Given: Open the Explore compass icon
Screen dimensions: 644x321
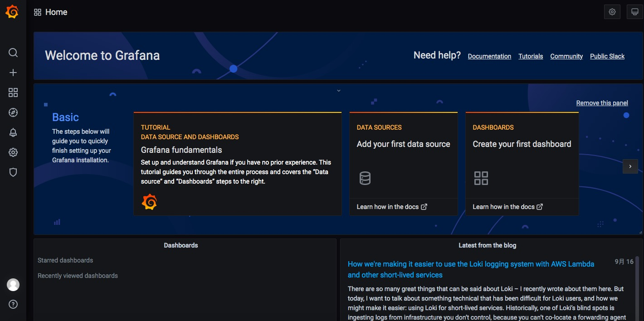Looking at the screenshot, I should click(13, 112).
